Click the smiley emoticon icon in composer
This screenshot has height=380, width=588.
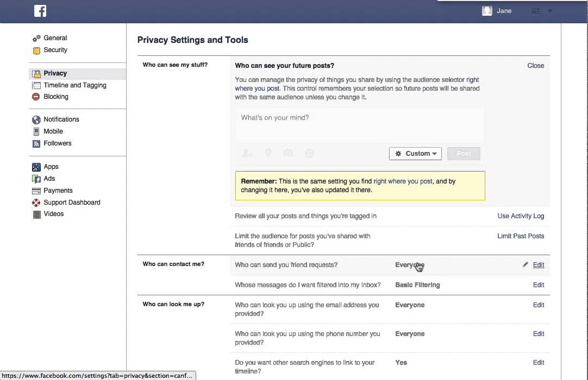[x=310, y=154]
